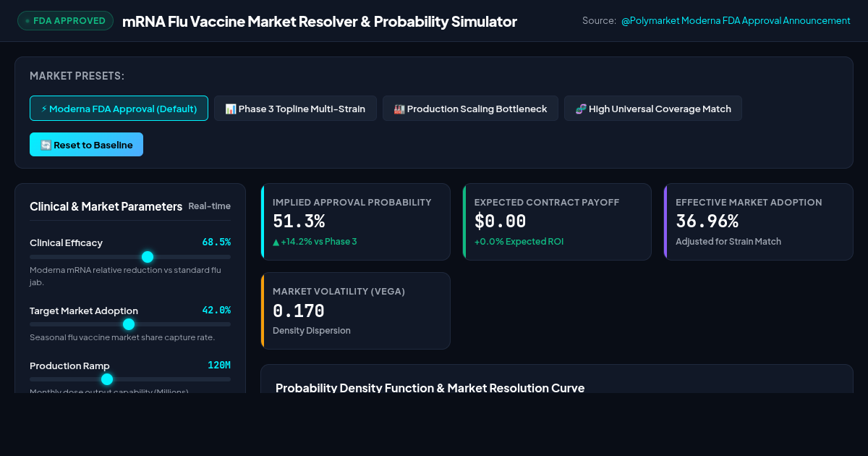The height and width of the screenshot is (456, 868).
Task: Click the 42.0% Target Market Adoption value
Action: point(216,310)
